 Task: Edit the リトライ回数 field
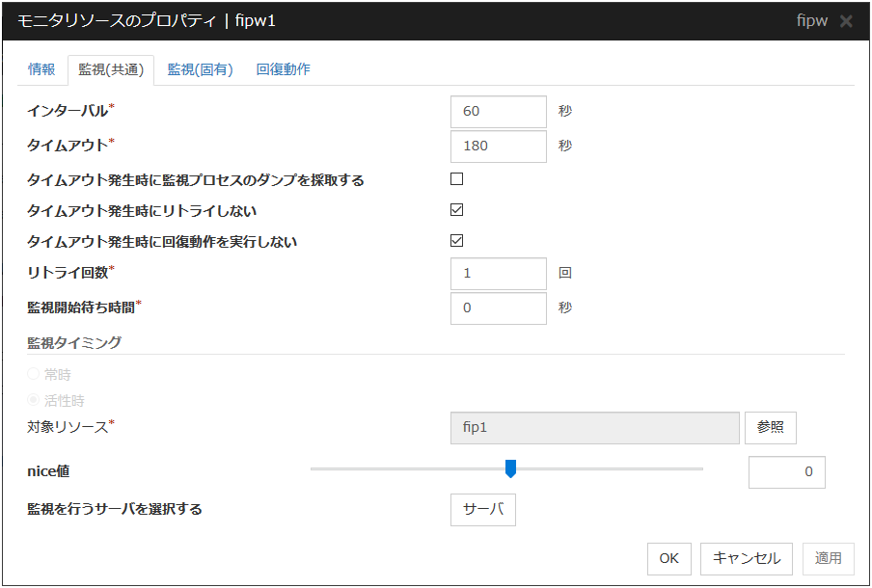point(498,274)
